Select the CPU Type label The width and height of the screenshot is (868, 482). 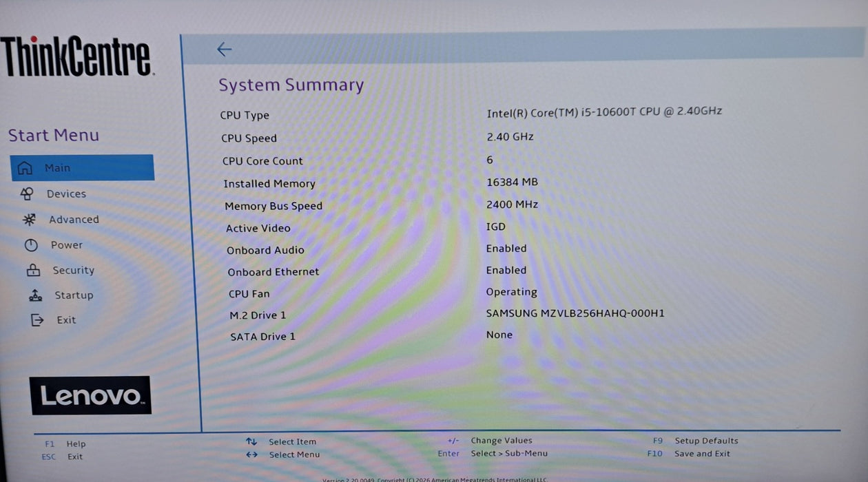coord(245,116)
